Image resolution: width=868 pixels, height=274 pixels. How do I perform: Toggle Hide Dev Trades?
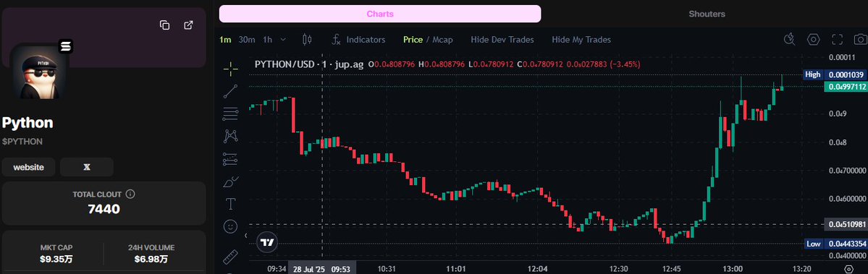point(502,40)
